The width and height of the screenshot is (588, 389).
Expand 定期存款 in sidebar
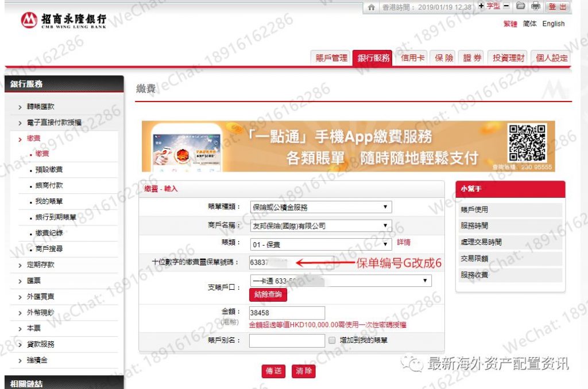click(40, 265)
